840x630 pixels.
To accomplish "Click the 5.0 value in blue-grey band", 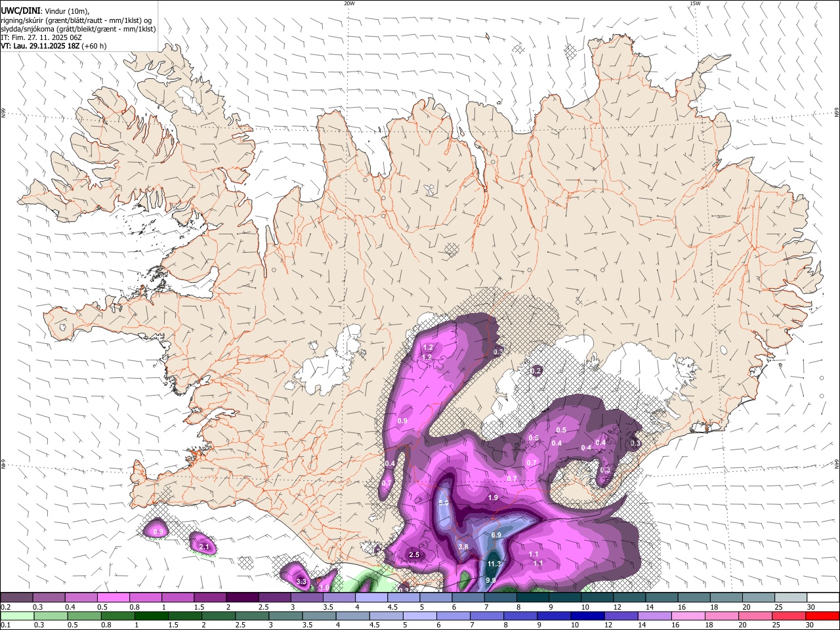I will click(443, 503).
